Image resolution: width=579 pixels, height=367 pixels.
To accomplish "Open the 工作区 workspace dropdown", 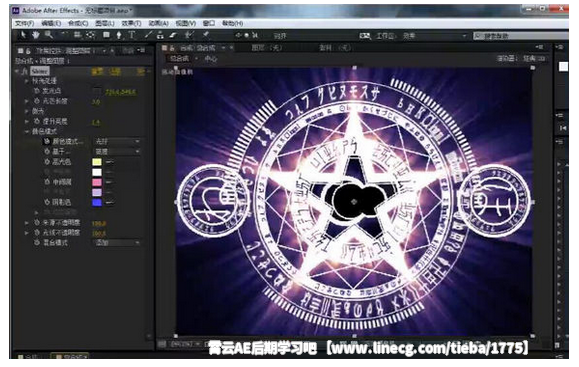I will [435, 36].
